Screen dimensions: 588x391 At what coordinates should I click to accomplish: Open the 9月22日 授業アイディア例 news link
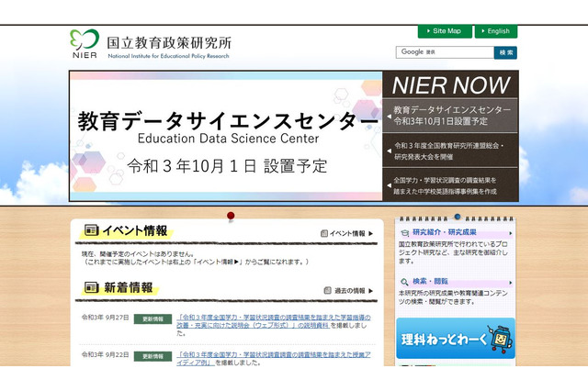tap(274, 358)
